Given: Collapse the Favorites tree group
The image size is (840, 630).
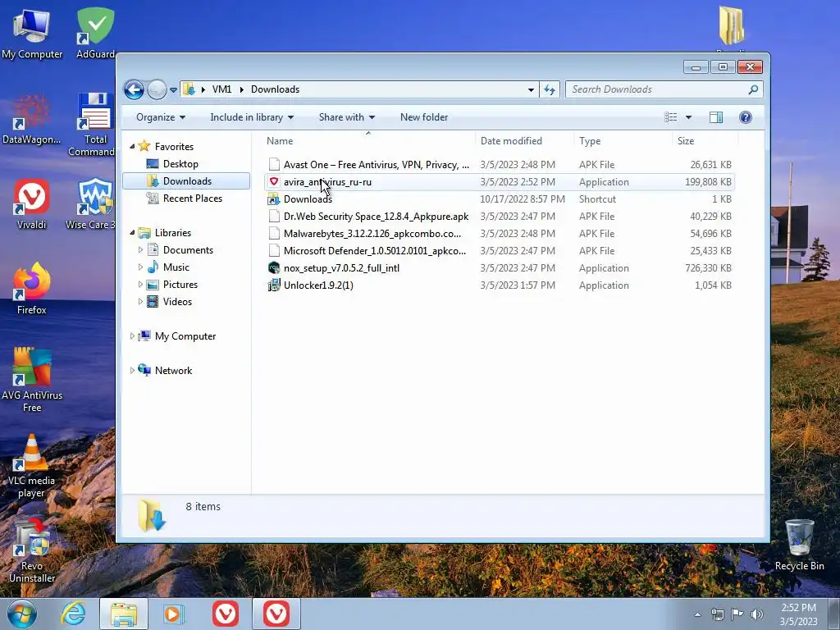Looking at the screenshot, I should pyautogui.click(x=132, y=146).
